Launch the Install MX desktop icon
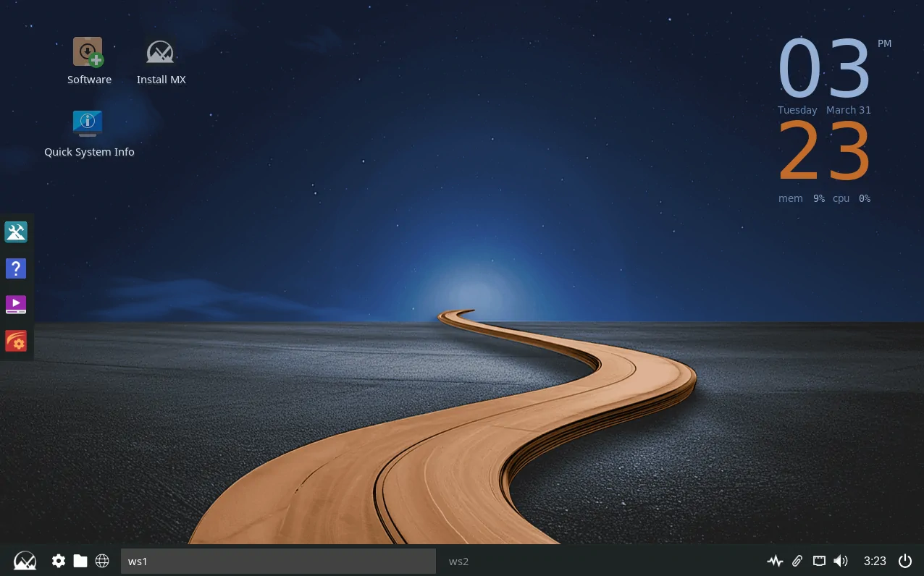Screen dimensions: 924x576 (161, 51)
